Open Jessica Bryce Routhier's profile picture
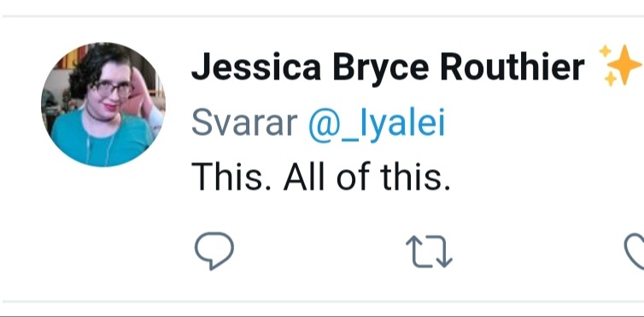 click(x=103, y=104)
